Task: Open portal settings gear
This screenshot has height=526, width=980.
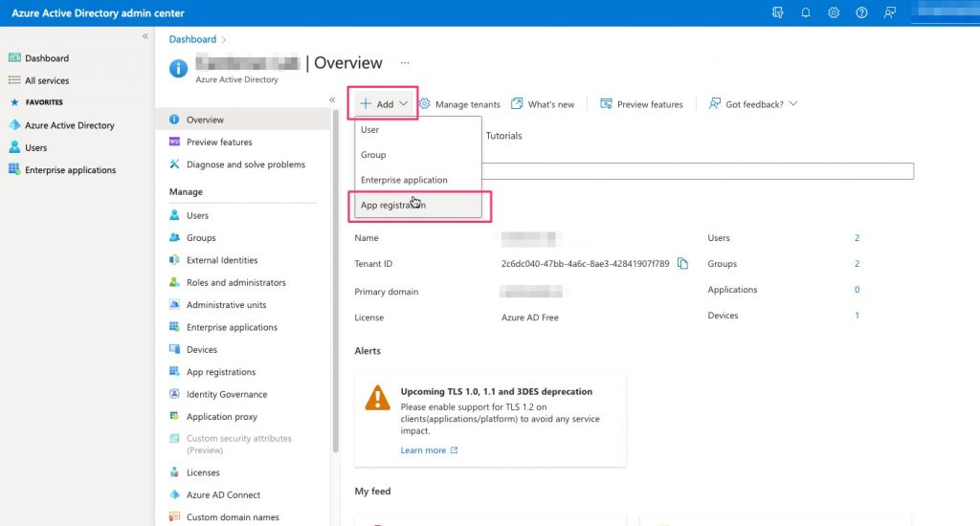Action: [x=834, y=12]
